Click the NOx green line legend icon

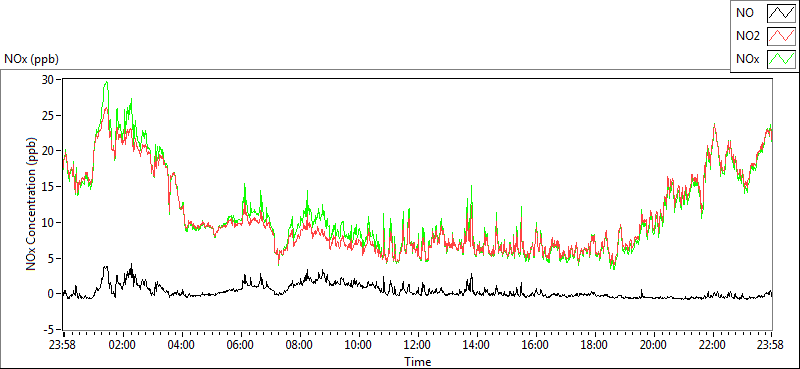782,60
